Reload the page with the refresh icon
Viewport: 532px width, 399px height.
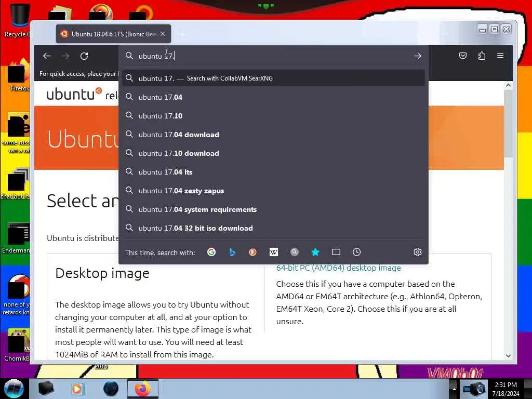click(84, 56)
